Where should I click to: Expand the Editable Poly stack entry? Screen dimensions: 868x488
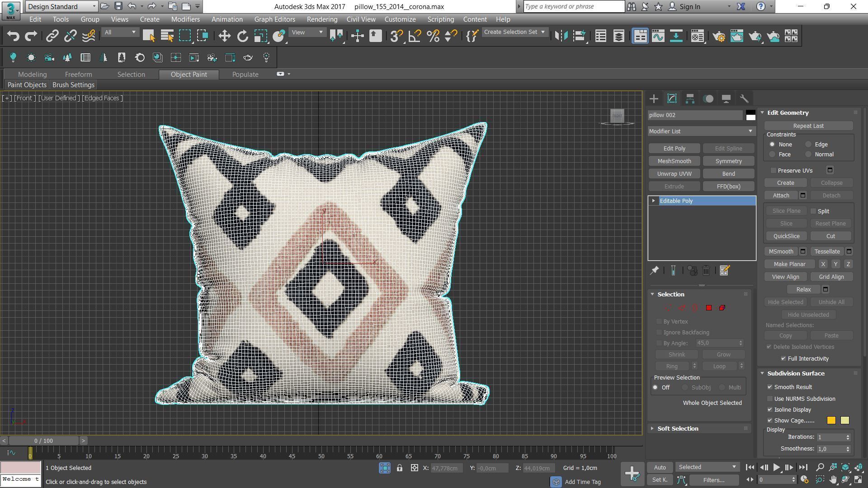click(653, 201)
